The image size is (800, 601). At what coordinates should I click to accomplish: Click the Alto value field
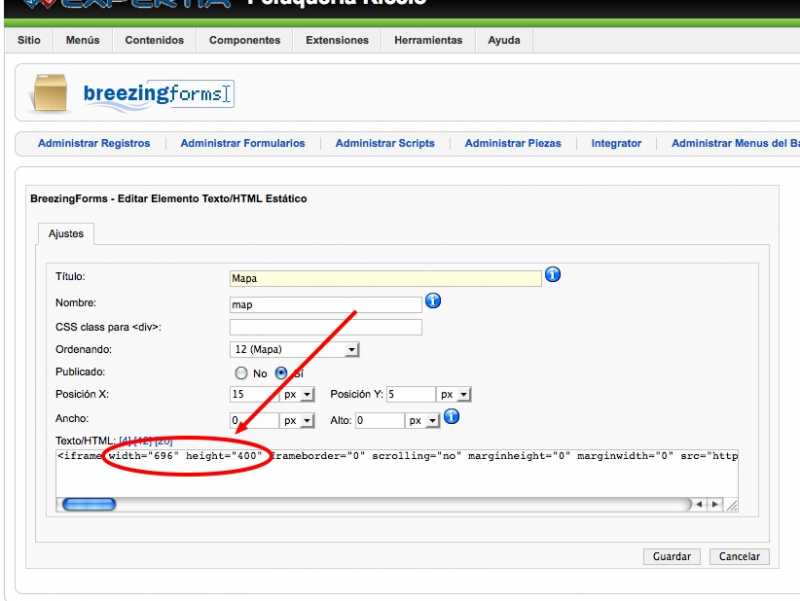380,420
